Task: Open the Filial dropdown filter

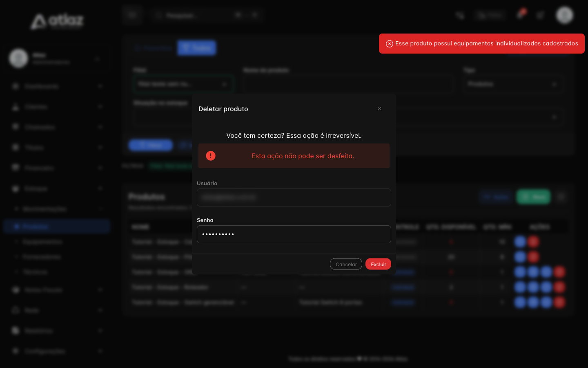Action: click(x=183, y=84)
